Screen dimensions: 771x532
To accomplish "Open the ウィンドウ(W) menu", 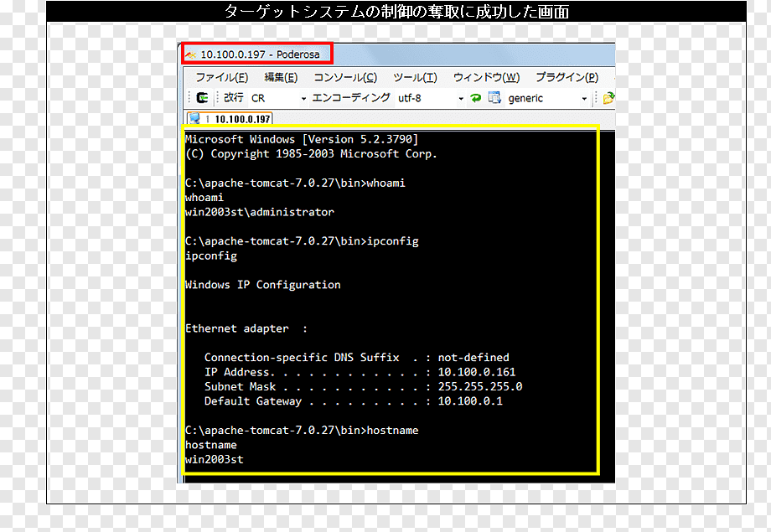I will (486, 77).
